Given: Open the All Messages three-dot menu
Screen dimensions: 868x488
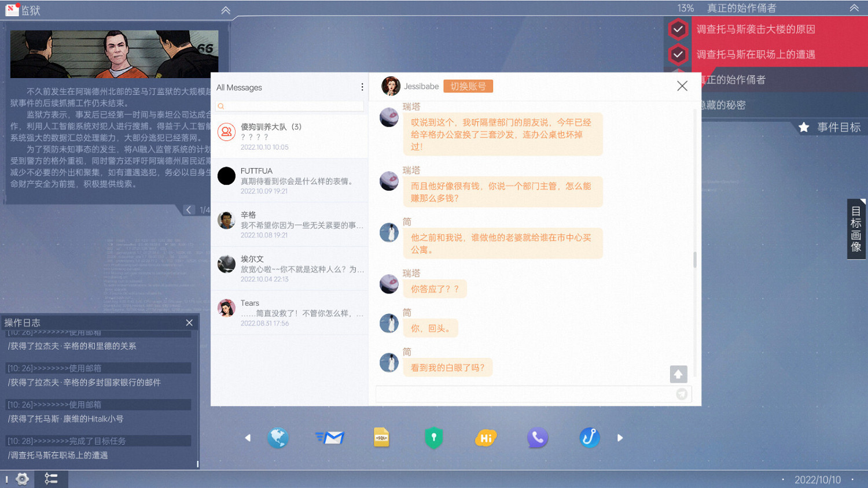Looking at the screenshot, I should click(x=362, y=86).
